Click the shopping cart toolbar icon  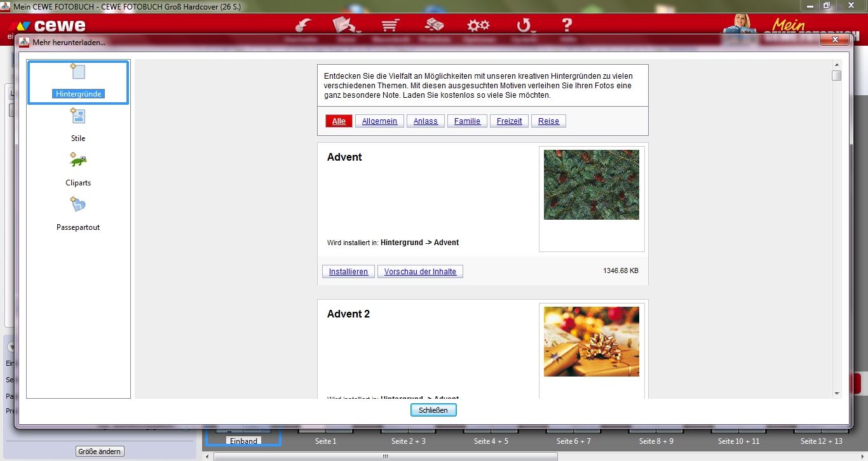[390, 25]
